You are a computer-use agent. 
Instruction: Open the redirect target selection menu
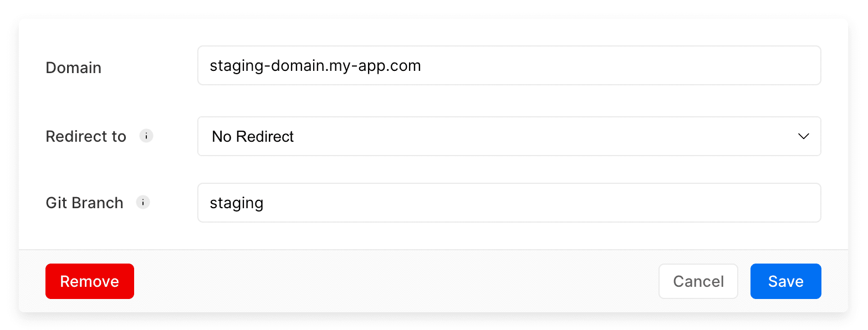[x=509, y=136]
